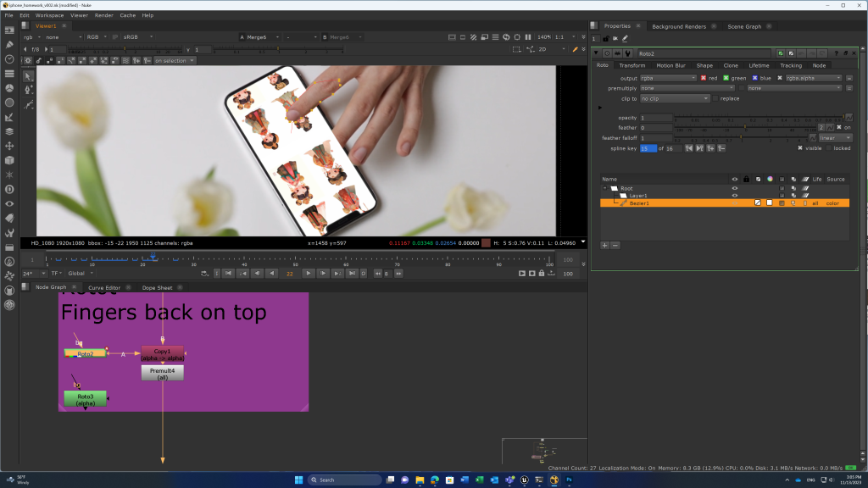Screen dimensions: 868x488
Task: Open the Time nodes clock icon in sidebar
Action: [9, 59]
